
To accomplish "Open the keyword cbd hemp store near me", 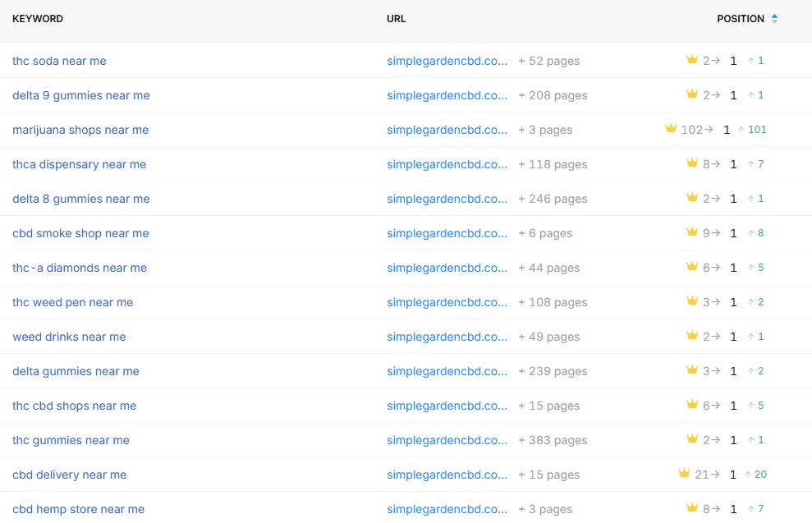I will coord(78,510).
